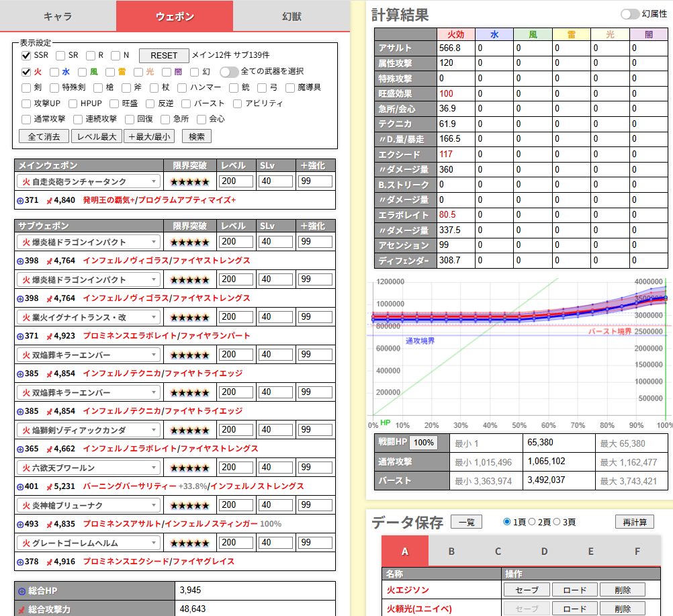The height and width of the screenshot is (616, 673).
Task: Click the main weapon SLv input field
Action: [275, 181]
